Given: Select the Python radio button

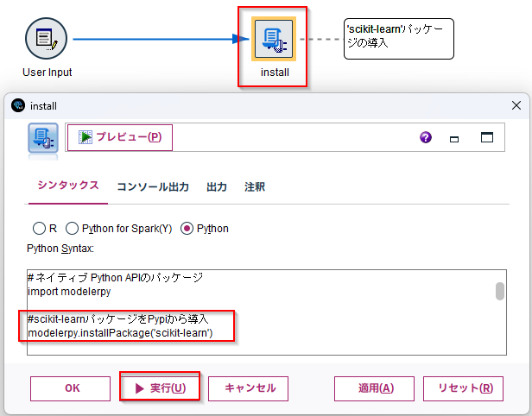Looking at the screenshot, I should (x=187, y=228).
